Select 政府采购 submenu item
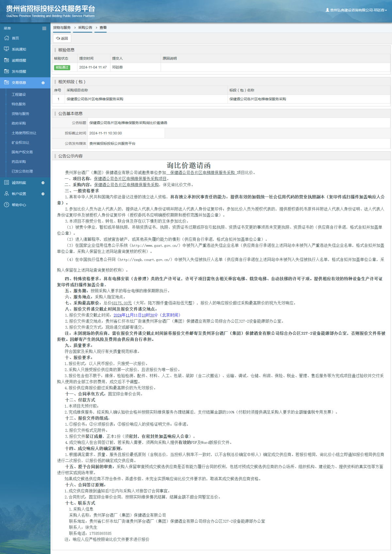 19,123
